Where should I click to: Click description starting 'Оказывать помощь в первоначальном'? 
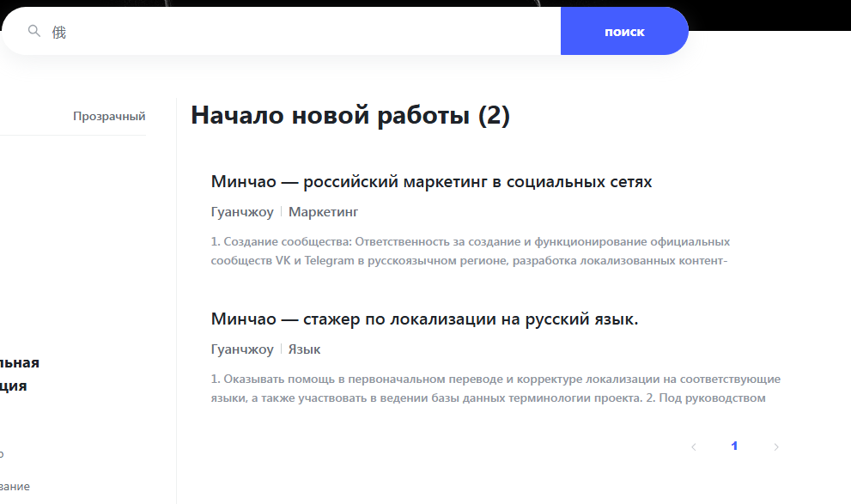[x=495, y=388]
